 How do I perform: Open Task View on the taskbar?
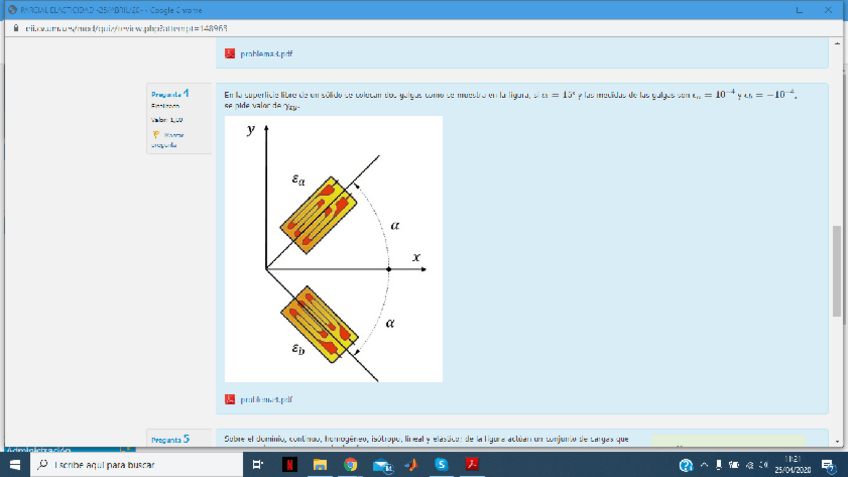pos(258,465)
